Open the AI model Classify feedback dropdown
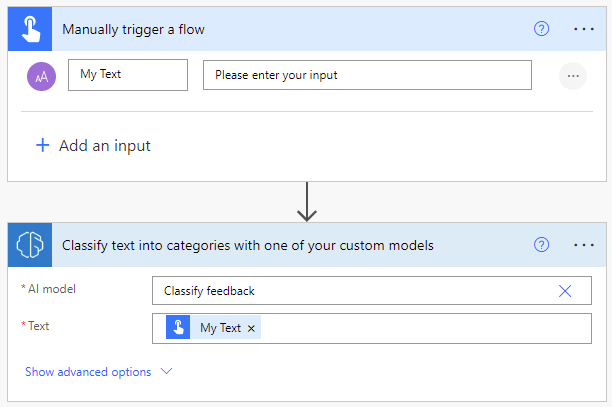 (x=350, y=291)
